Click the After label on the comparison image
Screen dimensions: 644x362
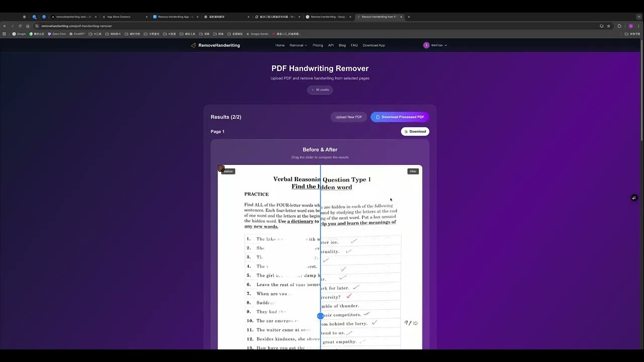tap(413, 171)
